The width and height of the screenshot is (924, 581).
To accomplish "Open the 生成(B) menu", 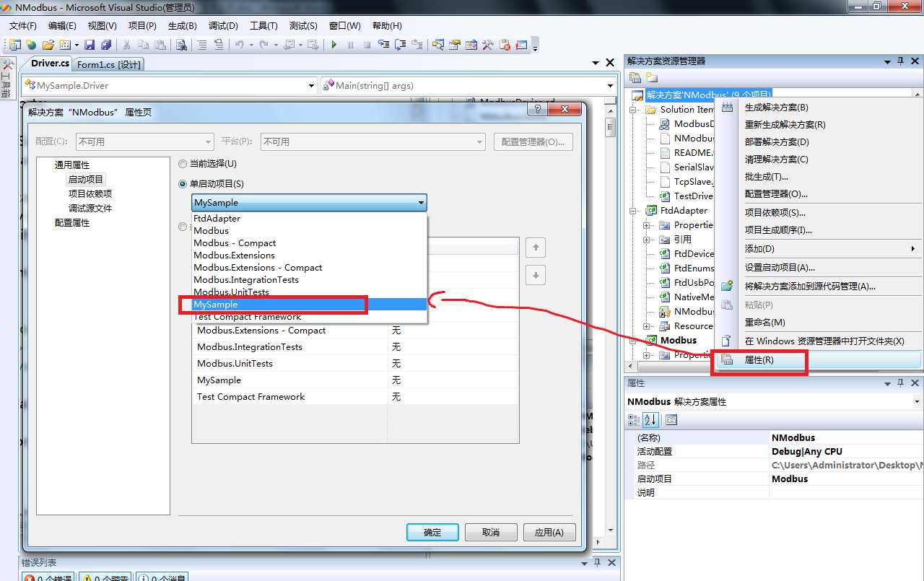I will click(x=183, y=25).
